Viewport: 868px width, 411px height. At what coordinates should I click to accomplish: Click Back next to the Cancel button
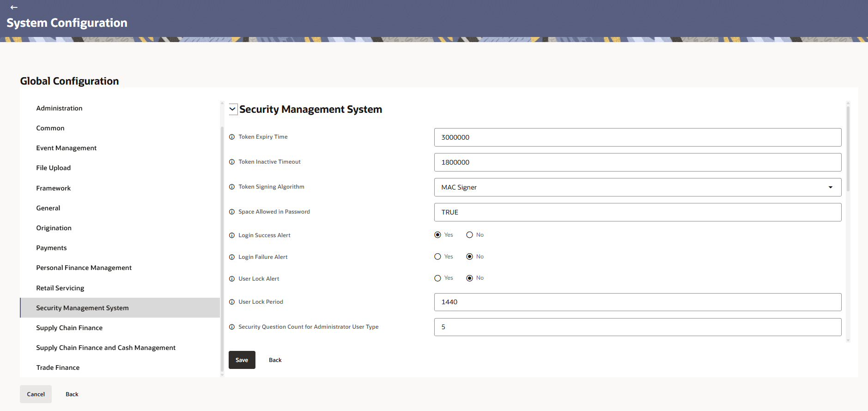(x=72, y=394)
